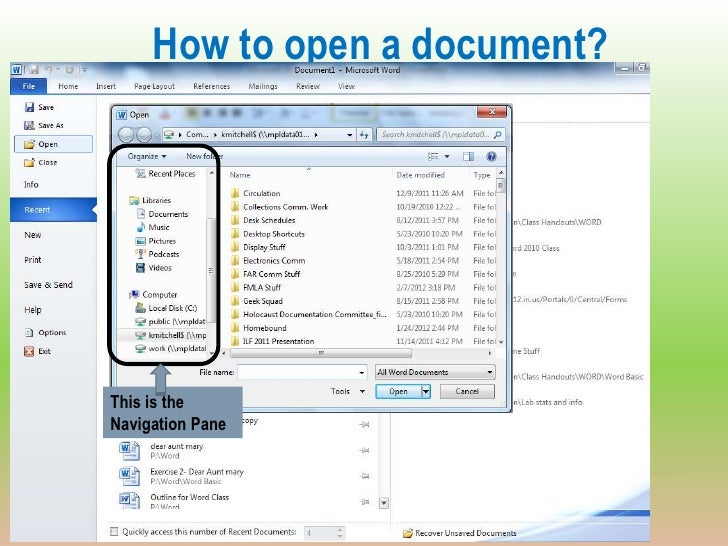Sort by the Name column header
This screenshot has width=728, height=546.
240,175
